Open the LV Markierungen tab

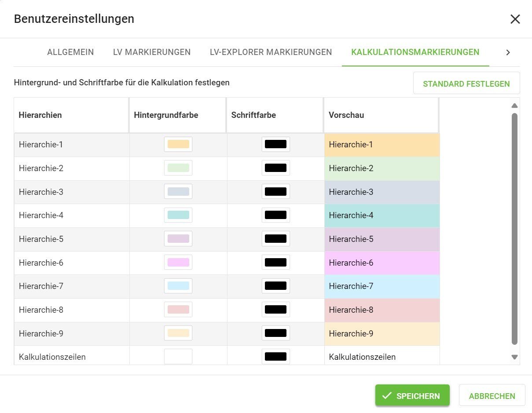tap(152, 52)
